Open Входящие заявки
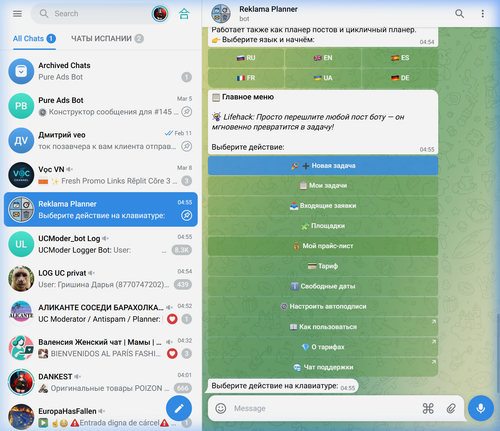This screenshot has height=431, width=500. pos(323,206)
